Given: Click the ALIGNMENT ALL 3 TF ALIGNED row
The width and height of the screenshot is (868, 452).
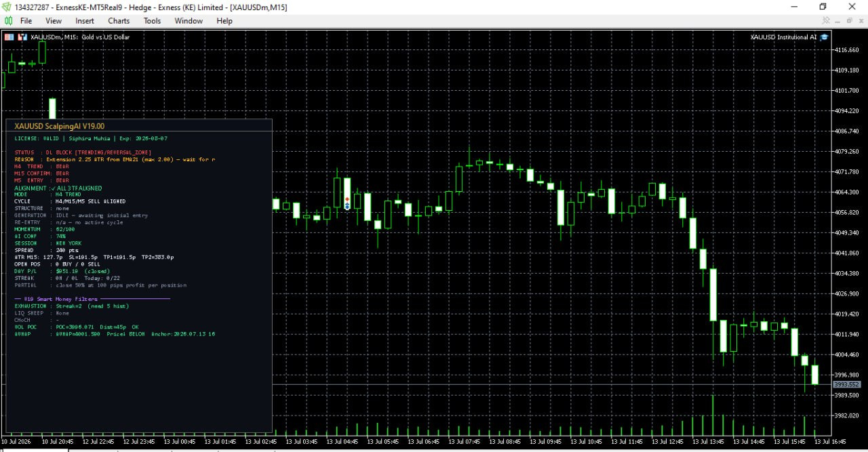Looking at the screenshot, I should click(x=58, y=188).
